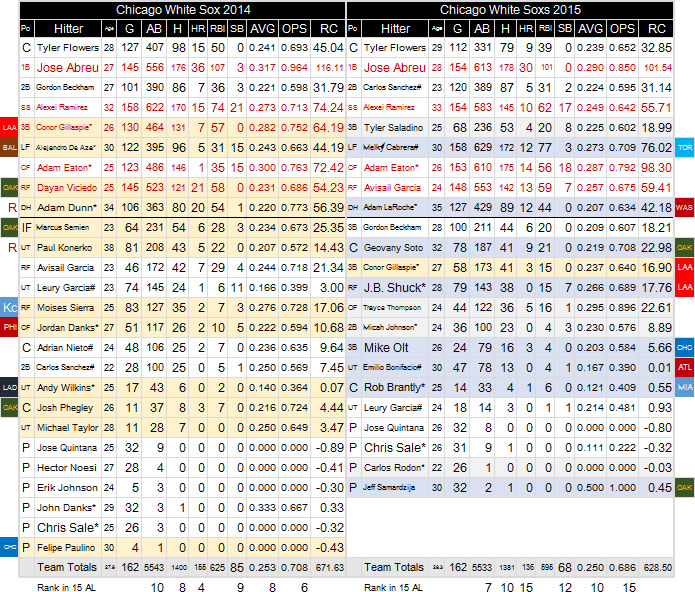Click the R marker beside Adam Dunn

tap(12, 207)
